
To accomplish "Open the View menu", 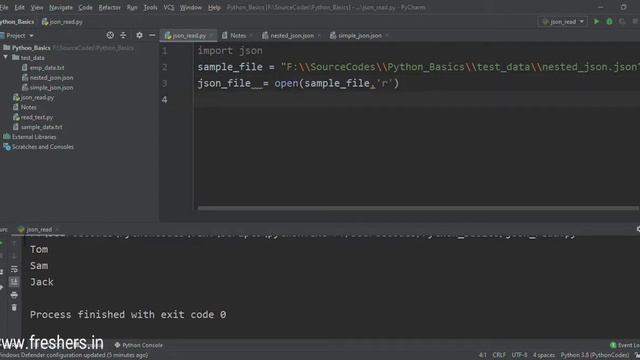I will click(37, 7).
